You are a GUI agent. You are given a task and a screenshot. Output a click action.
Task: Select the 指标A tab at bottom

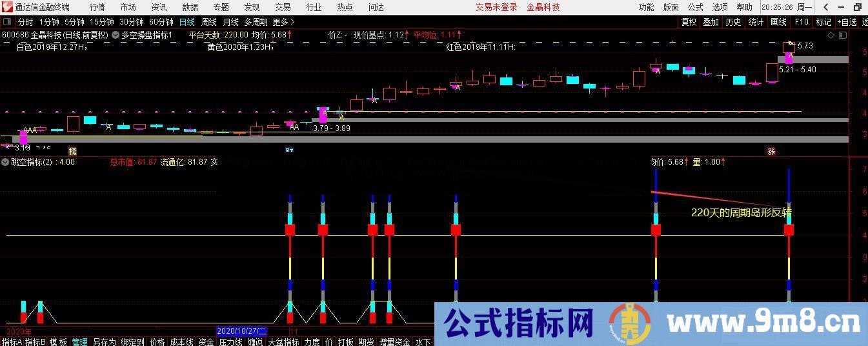click(12, 341)
